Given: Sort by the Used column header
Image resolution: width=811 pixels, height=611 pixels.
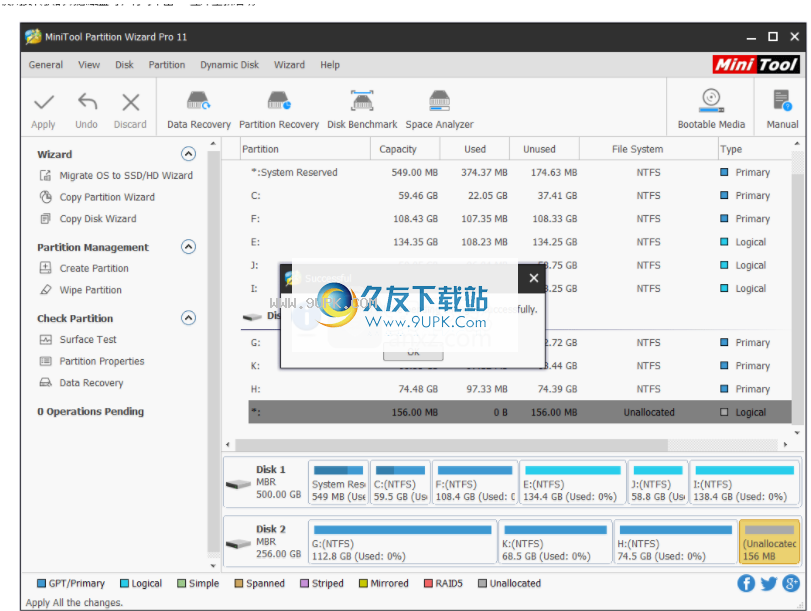Looking at the screenshot, I should 475,149.
